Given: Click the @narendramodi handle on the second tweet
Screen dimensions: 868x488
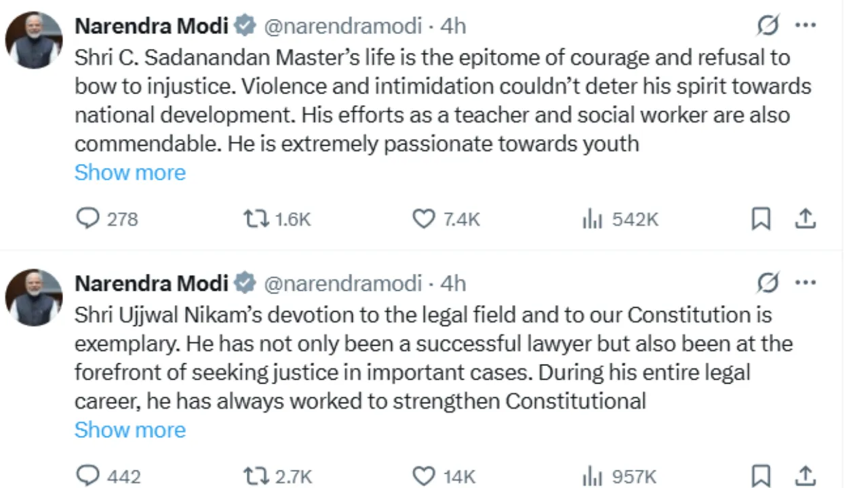Looking at the screenshot, I should pos(343,283).
